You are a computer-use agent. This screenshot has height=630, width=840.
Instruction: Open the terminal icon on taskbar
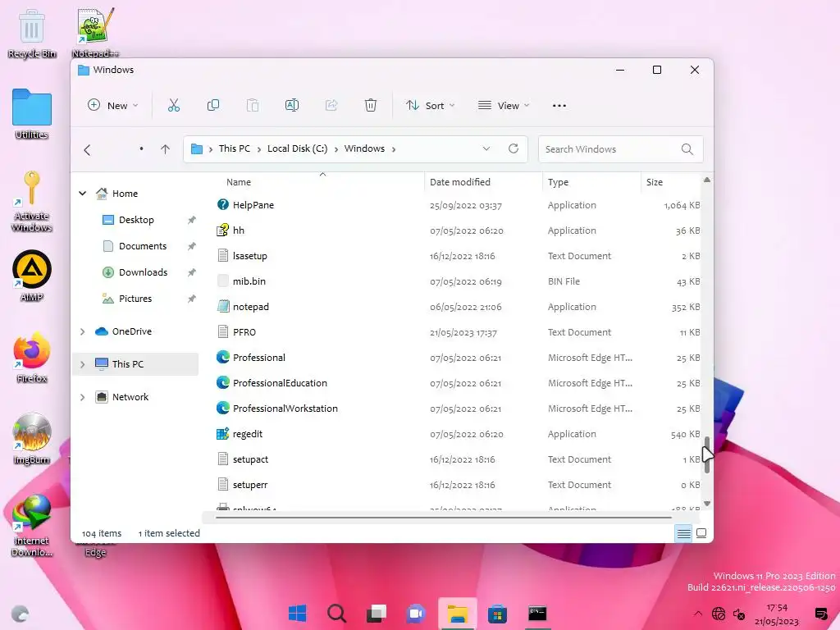(x=537, y=613)
